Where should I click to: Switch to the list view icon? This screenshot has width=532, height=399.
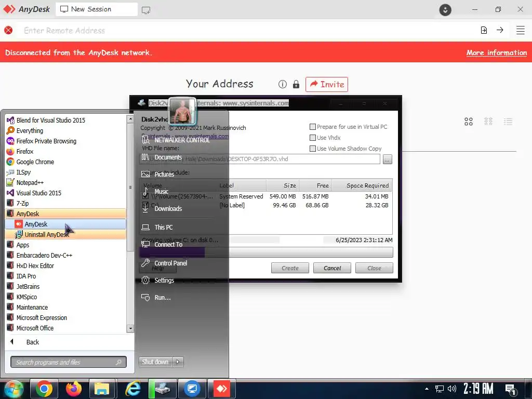[x=508, y=122]
